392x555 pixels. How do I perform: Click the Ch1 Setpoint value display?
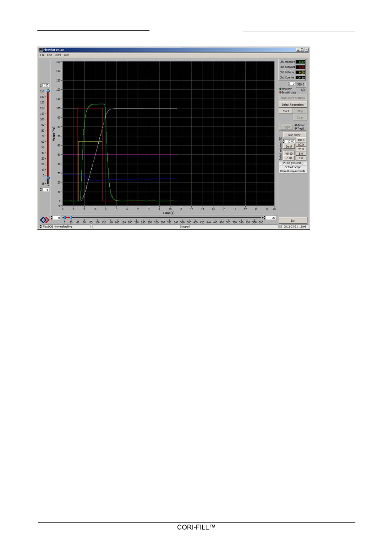click(300, 67)
